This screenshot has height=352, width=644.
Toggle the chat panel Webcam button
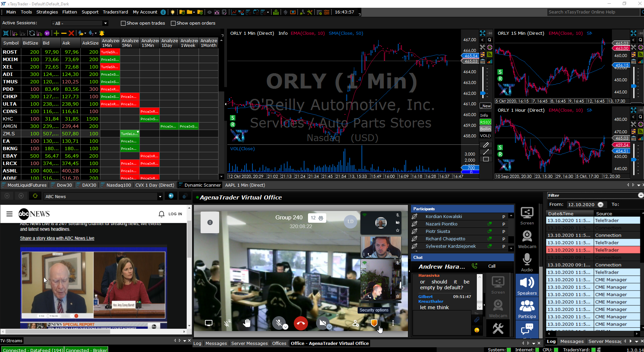pos(498,308)
